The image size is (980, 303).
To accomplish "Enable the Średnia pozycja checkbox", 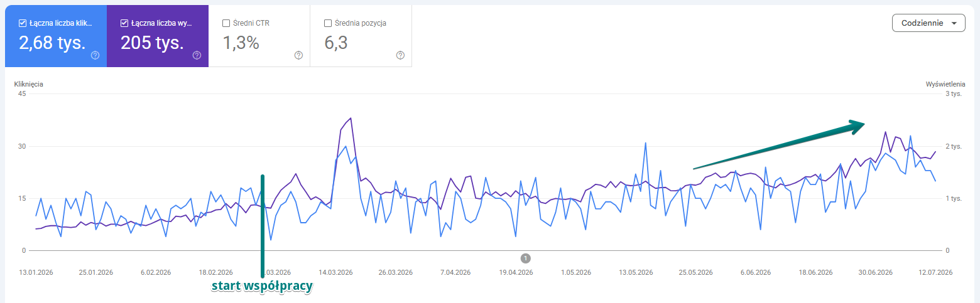I will tap(327, 23).
